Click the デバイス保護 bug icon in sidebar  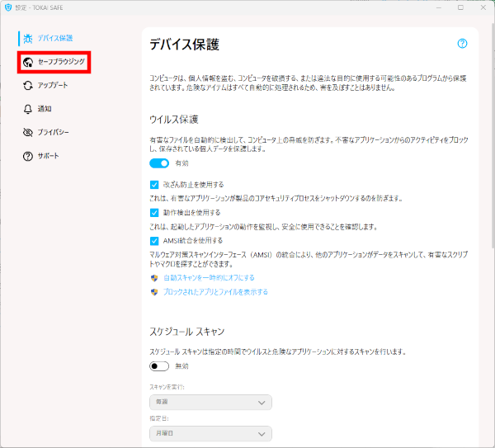point(28,38)
